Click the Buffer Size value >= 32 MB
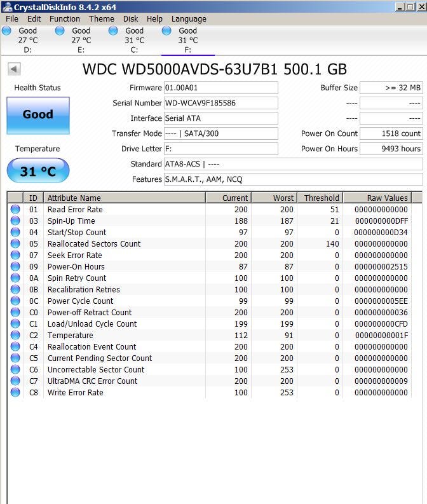The height and width of the screenshot is (504, 427). click(391, 88)
